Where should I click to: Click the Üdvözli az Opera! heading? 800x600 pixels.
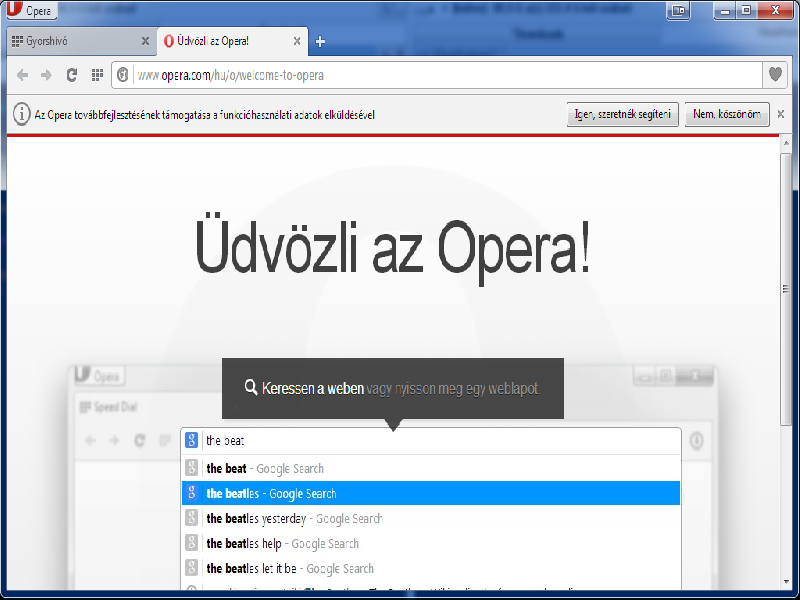point(392,248)
